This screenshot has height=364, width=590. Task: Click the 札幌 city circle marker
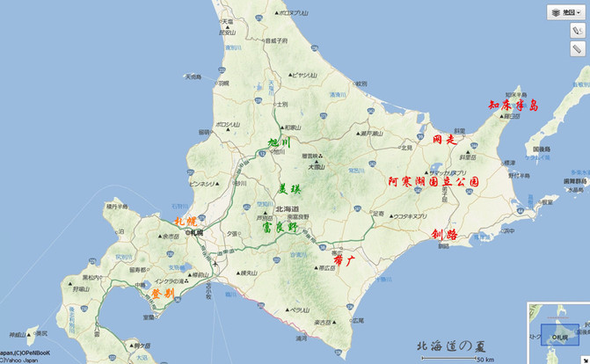tap(188, 233)
